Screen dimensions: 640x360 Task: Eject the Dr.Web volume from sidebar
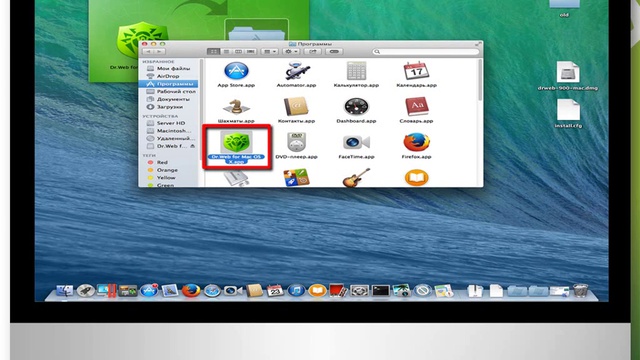(x=192, y=146)
